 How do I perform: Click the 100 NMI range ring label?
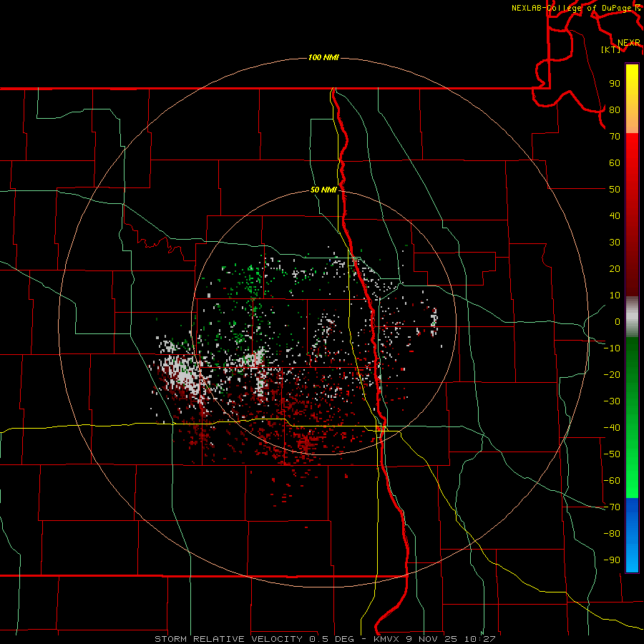pyautogui.click(x=323, y=57)
